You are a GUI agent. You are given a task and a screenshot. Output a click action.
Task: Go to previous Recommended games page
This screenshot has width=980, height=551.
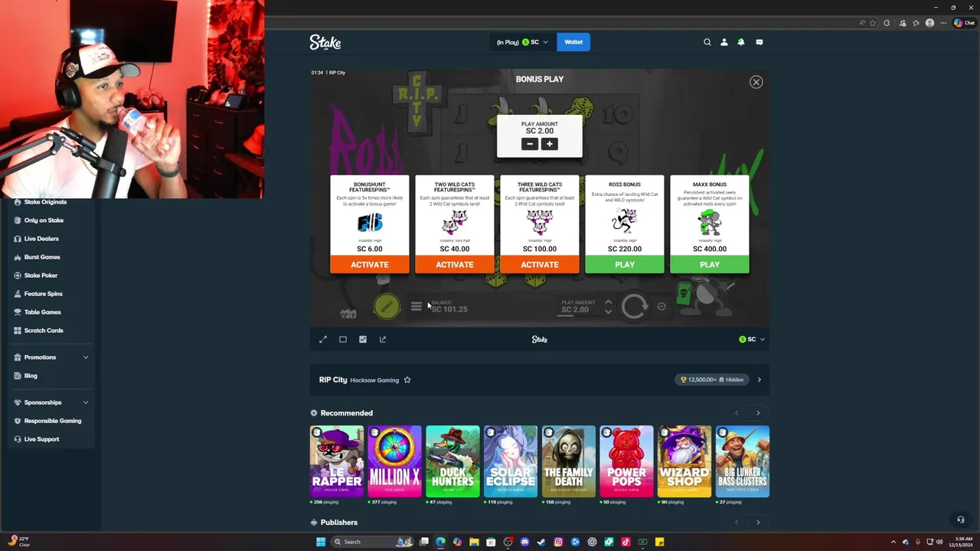737,413
